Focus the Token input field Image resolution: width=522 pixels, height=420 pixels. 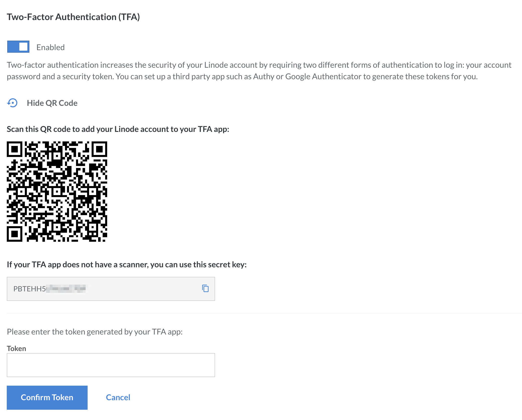[x=111, y=365]
